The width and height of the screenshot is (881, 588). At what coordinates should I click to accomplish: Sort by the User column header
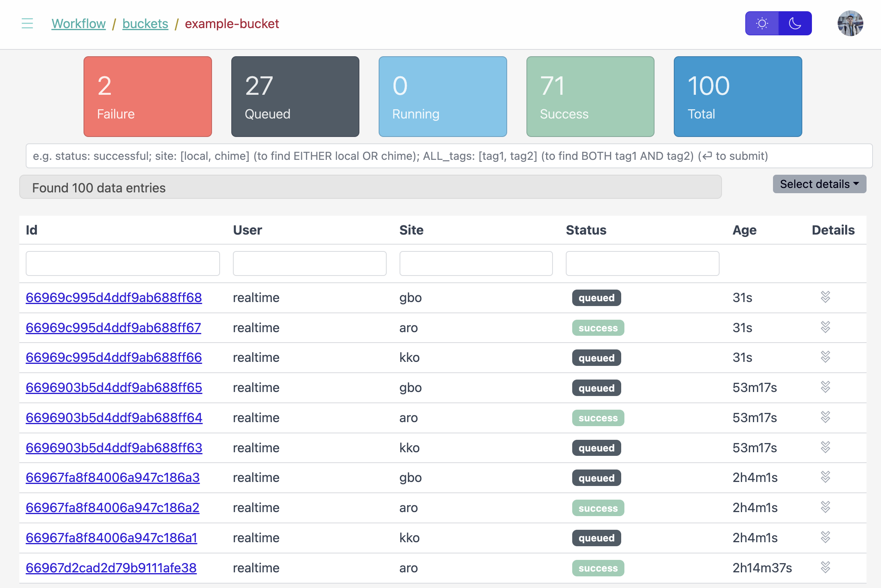247,230
